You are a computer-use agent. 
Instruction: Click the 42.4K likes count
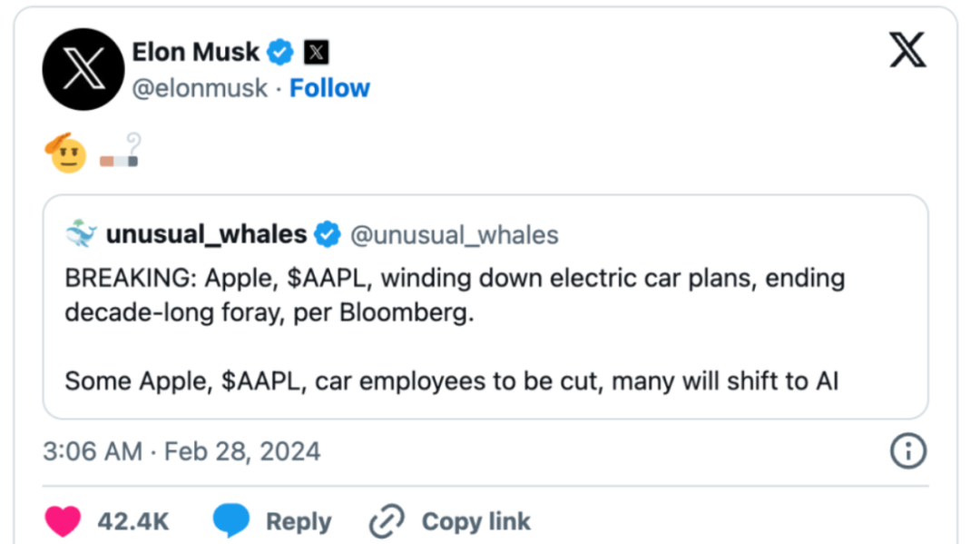coord(133,522)
